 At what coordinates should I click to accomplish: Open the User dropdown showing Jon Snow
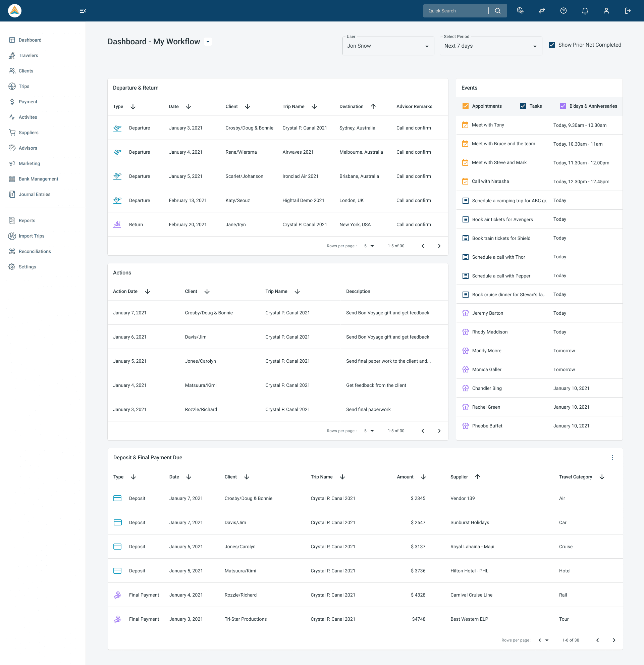coord(388,46)
